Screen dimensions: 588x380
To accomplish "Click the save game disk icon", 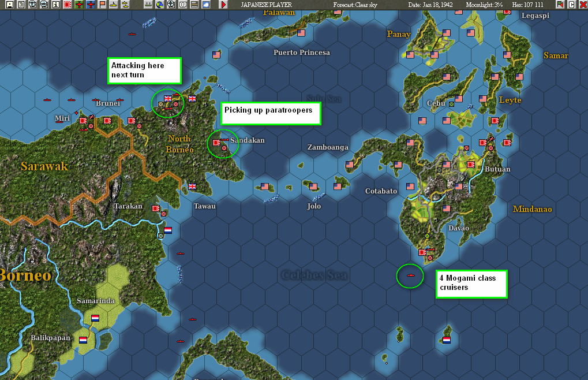I will tap(10, 5).
